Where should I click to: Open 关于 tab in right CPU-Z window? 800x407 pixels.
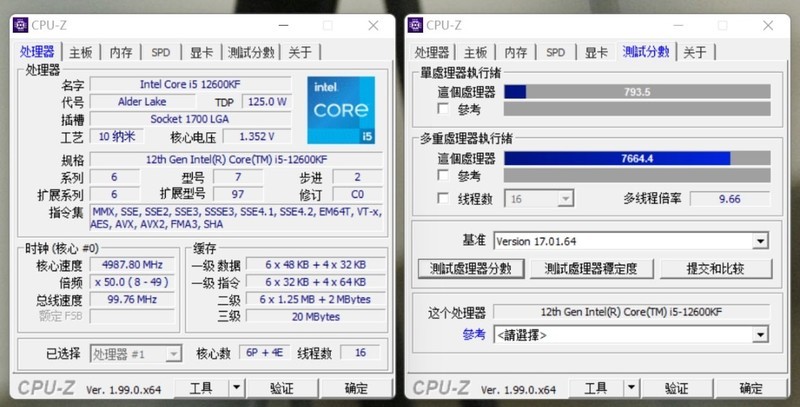pyautogui.click(x=695, y=52)
